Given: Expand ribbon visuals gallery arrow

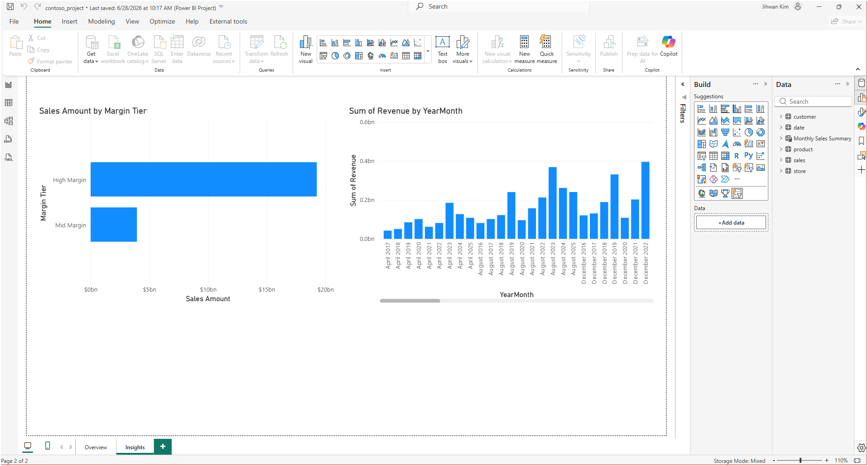Looking at the screenshot, I should (428, 51).
